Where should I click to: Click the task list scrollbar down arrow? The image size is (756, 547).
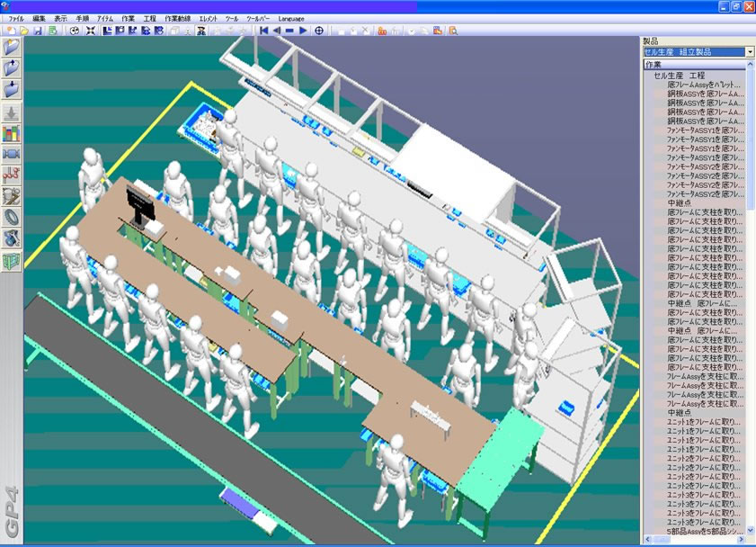[750, 539]
